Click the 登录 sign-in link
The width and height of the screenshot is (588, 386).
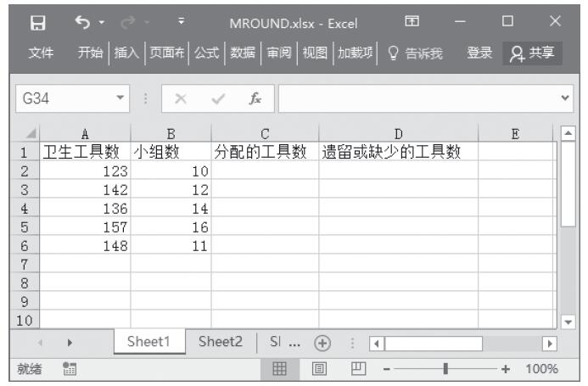click(x=481, y=53)
